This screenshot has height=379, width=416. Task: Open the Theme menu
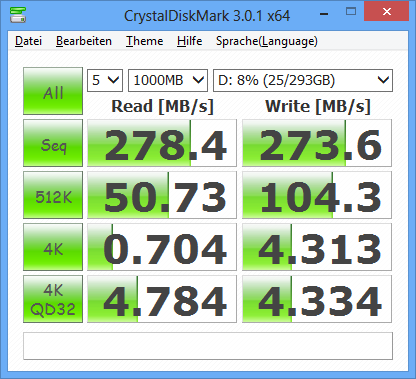pos(145,41)
